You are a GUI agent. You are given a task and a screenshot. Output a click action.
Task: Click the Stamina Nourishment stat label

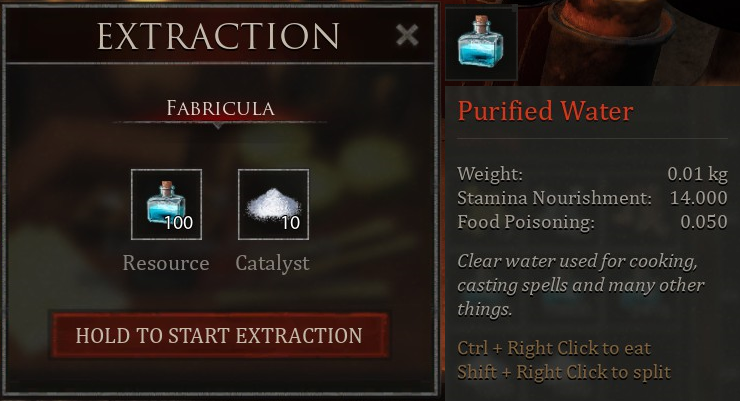click(x=554, y=198)
